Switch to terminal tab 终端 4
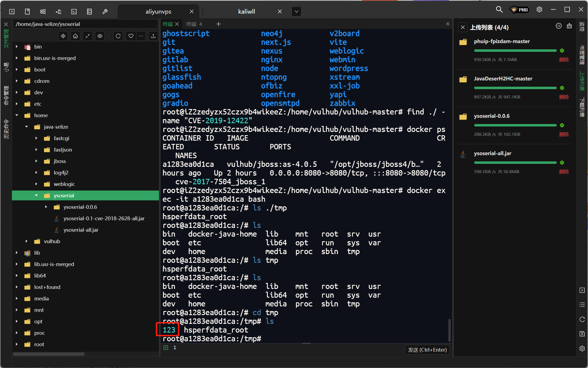 pyautogui.click(x=194, y=24)
